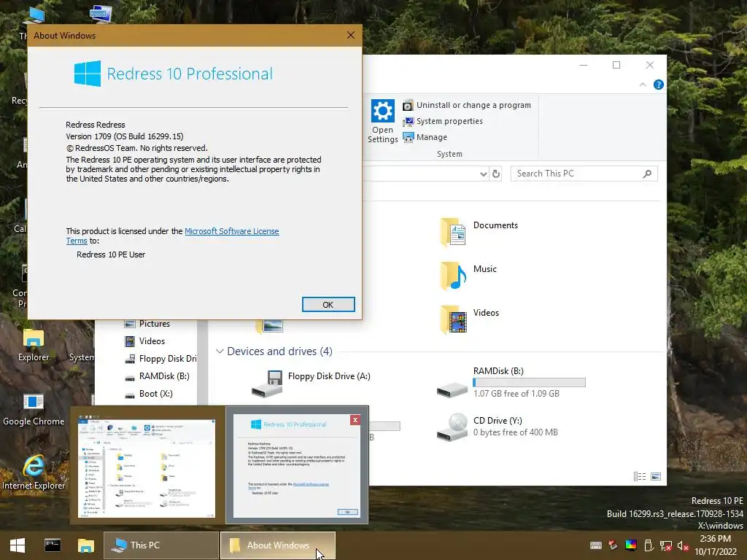Image resolution: width=747 pixels, height=560 pixels.
Task: Open the on-screen keyboard tray icon
Action: 595,545
